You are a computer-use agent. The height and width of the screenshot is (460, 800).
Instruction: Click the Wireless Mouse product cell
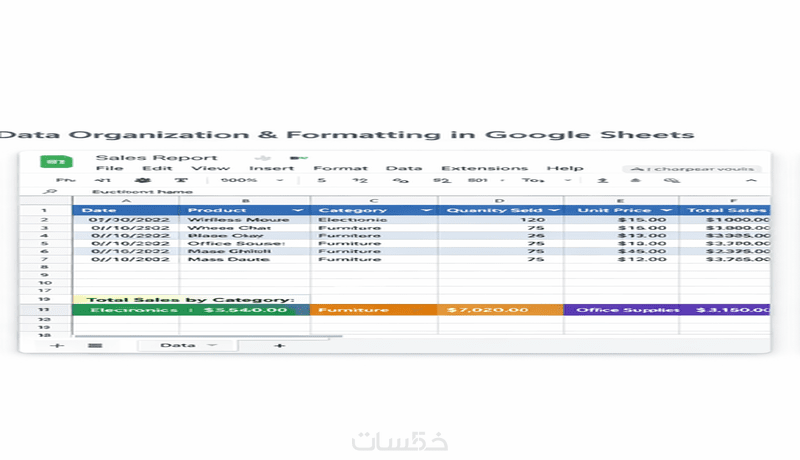244,220
